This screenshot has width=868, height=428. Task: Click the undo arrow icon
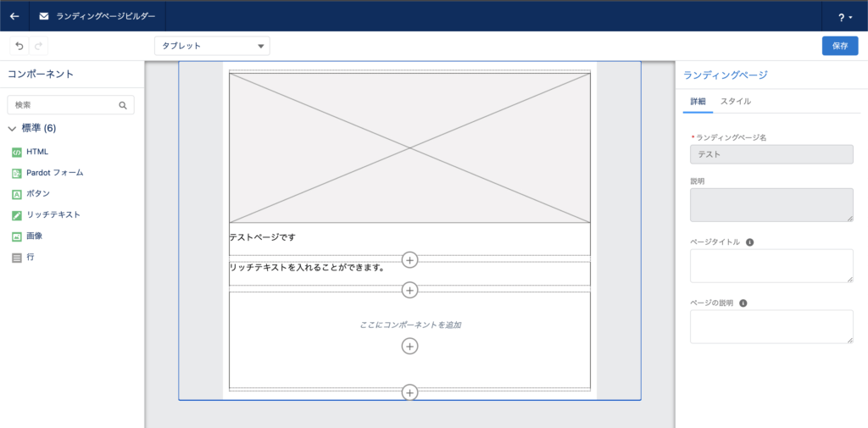coord(19,46)
